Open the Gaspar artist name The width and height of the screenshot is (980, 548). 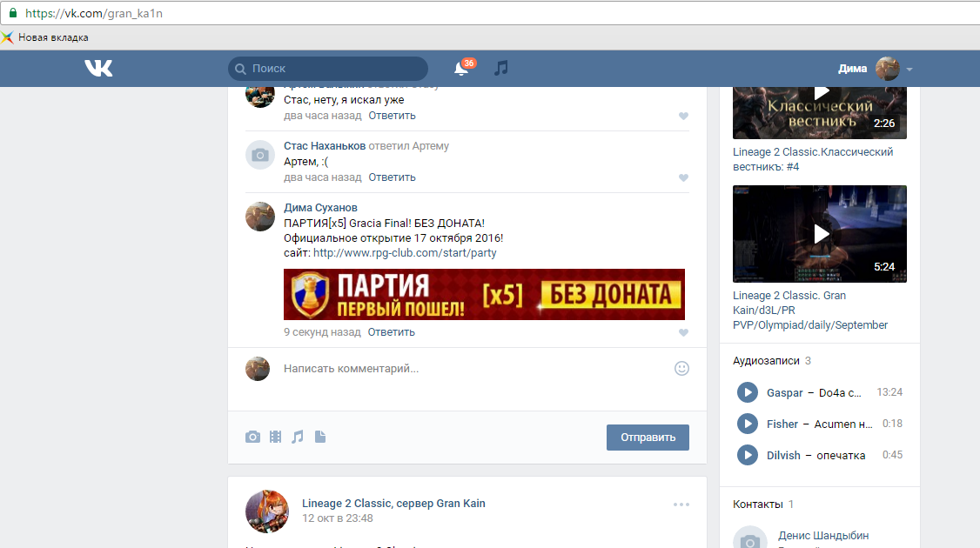784,393
